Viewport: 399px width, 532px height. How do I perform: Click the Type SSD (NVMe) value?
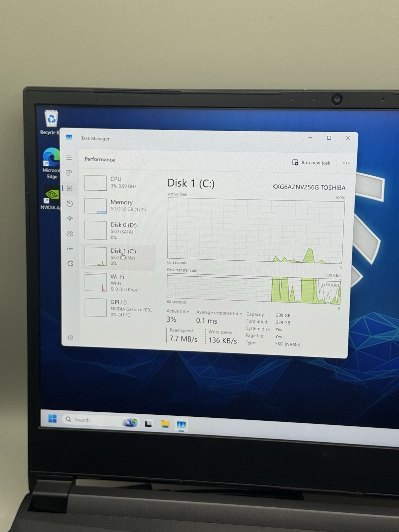[287, 344]
